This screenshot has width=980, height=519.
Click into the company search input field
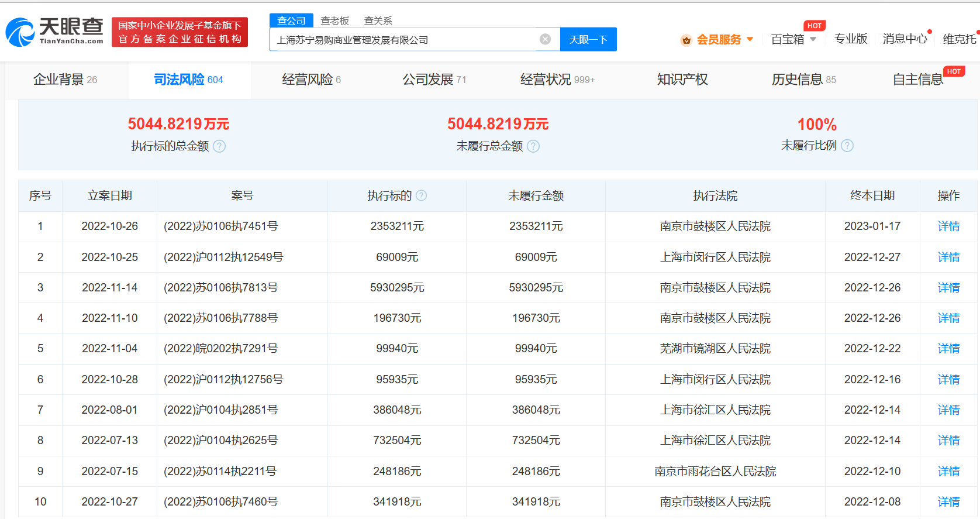point(403,40)
